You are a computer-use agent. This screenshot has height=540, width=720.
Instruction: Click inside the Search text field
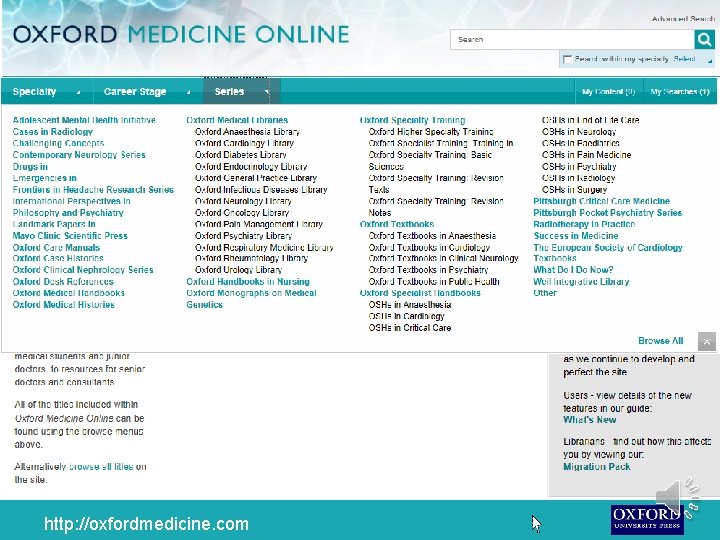pyautogui.click(x=572, y=39)
